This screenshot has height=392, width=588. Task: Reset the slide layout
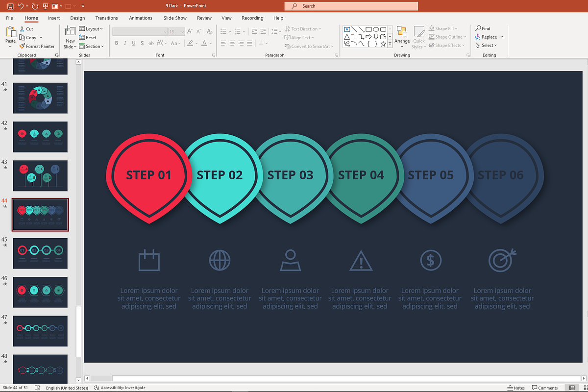(88, 38)
